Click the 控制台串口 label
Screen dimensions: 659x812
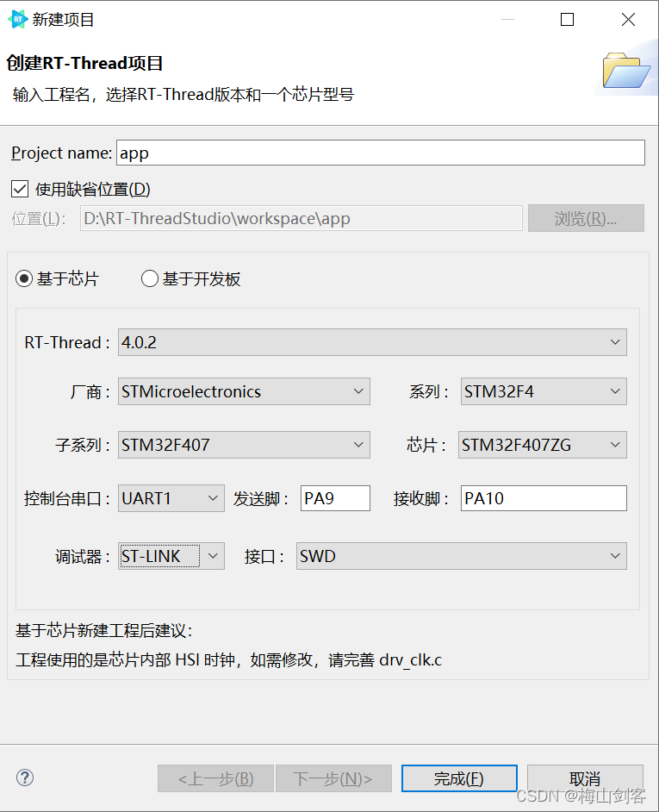[x=67, y=498]
